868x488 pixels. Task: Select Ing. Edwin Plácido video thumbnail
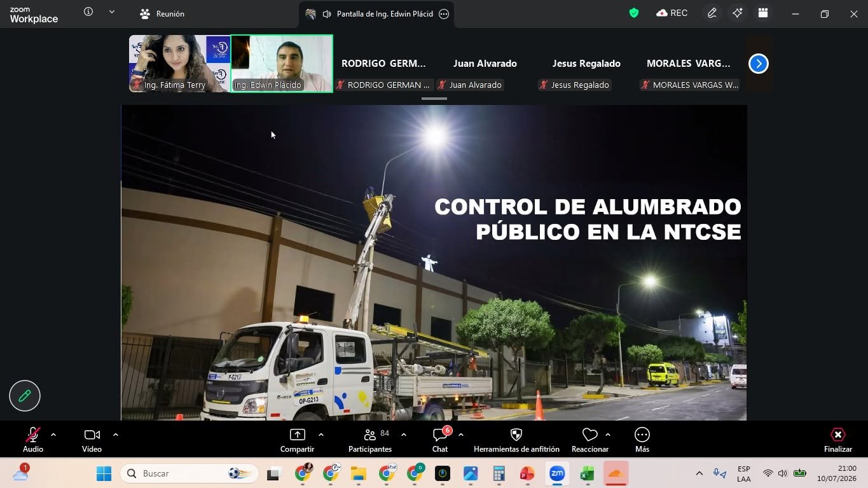(x=282, y=64)
